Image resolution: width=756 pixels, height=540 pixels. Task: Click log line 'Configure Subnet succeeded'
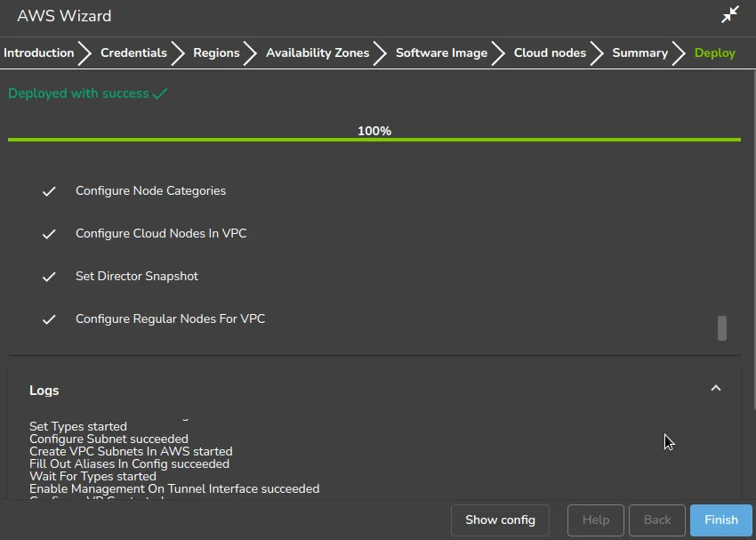point(109,439)
